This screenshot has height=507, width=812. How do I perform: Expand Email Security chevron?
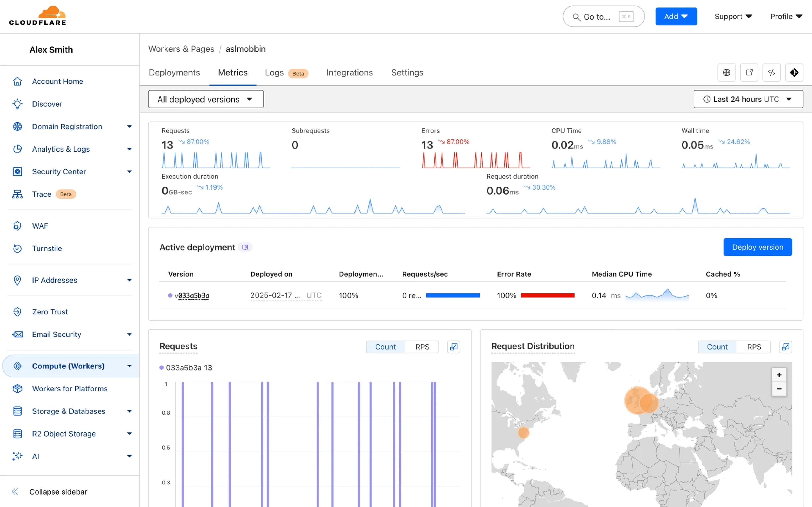tap(129, 334)
